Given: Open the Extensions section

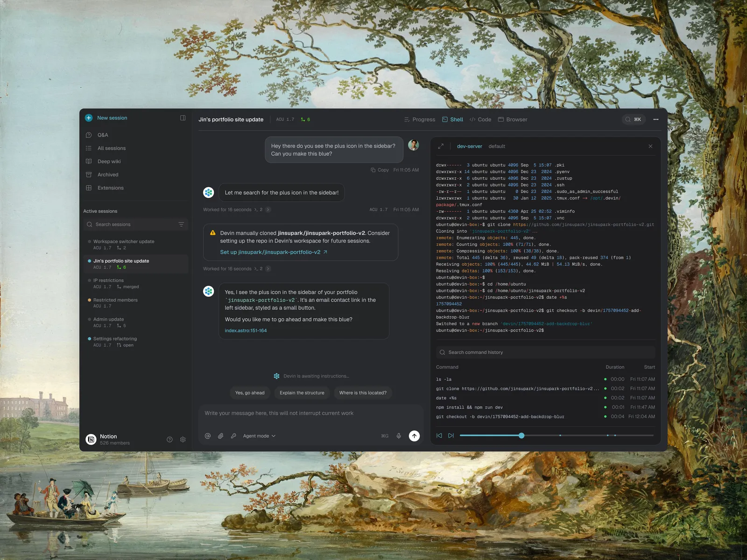Looking at the screenshot, I should tap(110, 188).
